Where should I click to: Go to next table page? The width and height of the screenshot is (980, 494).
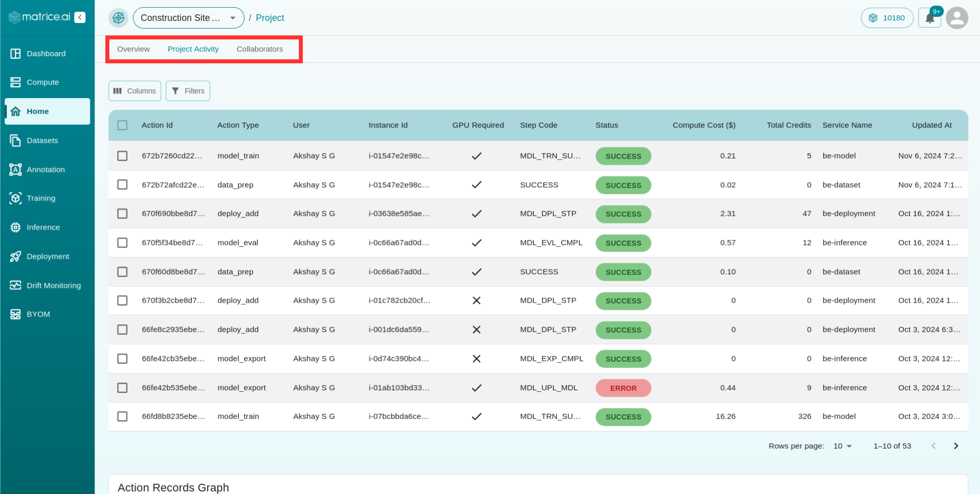(956, 446)
